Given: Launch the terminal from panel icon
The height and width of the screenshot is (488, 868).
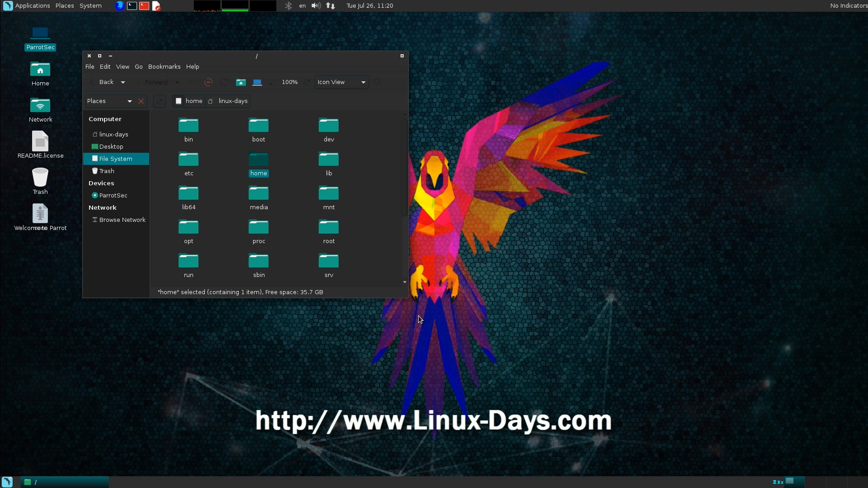Looking at the screenshot, I should [132, 6].
